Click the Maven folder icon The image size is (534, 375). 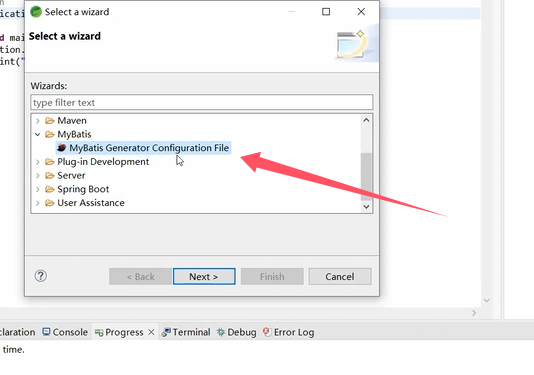pos(50,121)
